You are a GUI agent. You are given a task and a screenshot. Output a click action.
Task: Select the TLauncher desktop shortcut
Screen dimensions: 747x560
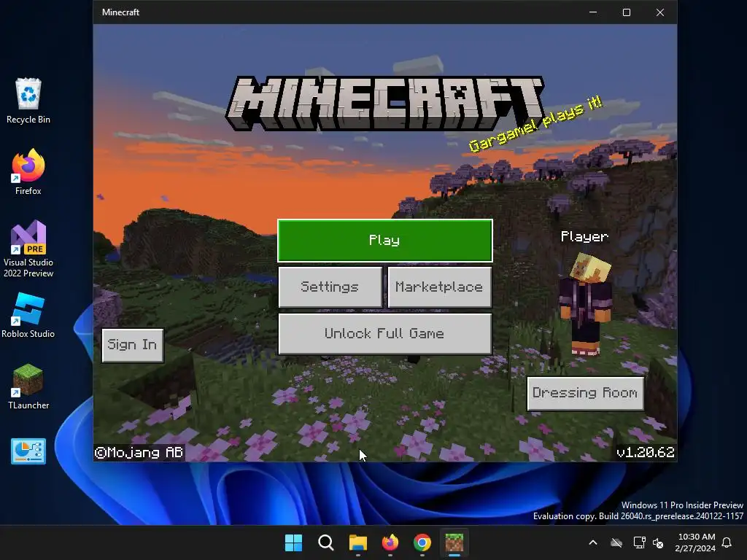pos(28,386)
